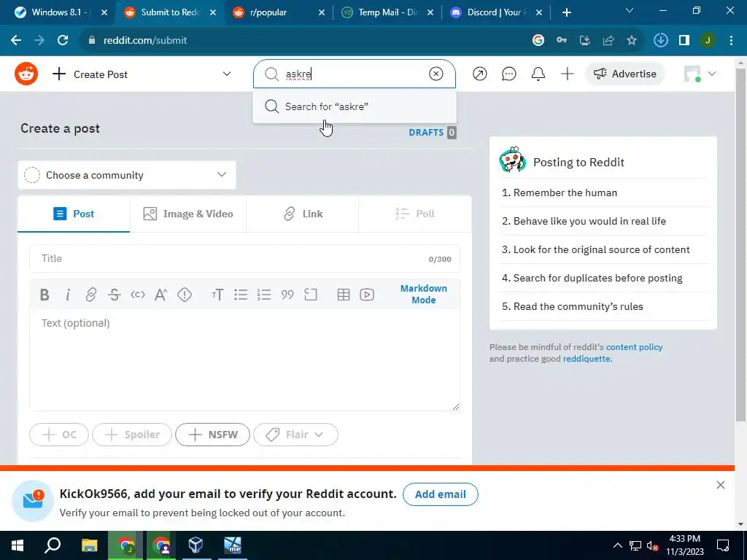Toggle the Chrome side panel

(x=684, y=41)
